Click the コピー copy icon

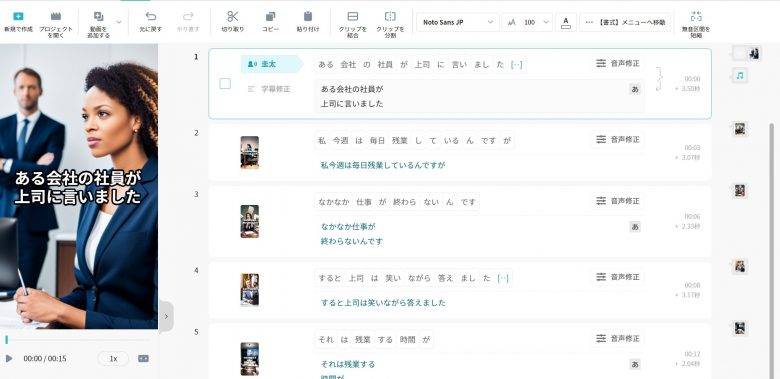point(270,16)
